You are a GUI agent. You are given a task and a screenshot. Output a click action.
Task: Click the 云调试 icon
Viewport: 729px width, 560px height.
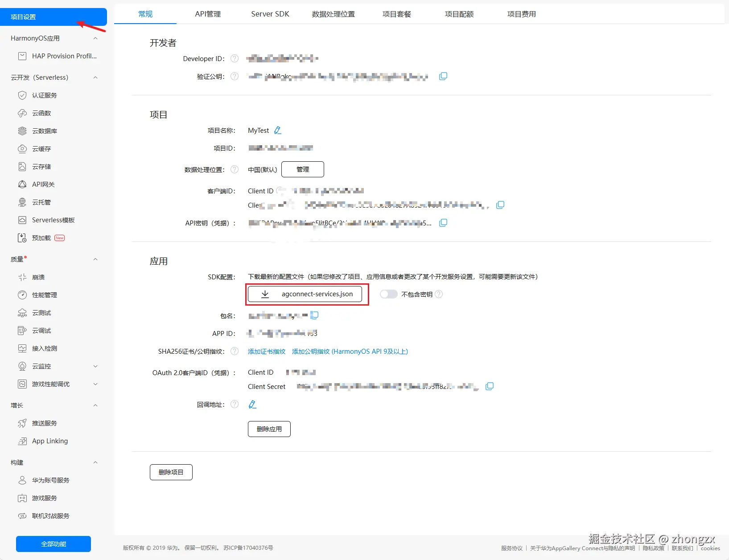(x=22, y=331)
